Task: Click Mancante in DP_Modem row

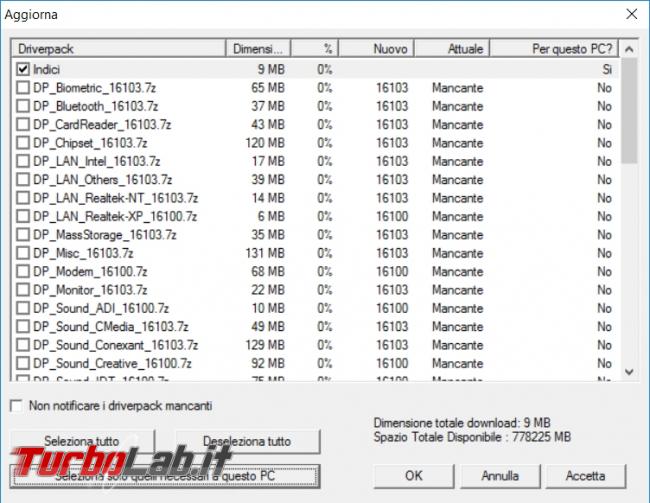Action: coord(458,272)
